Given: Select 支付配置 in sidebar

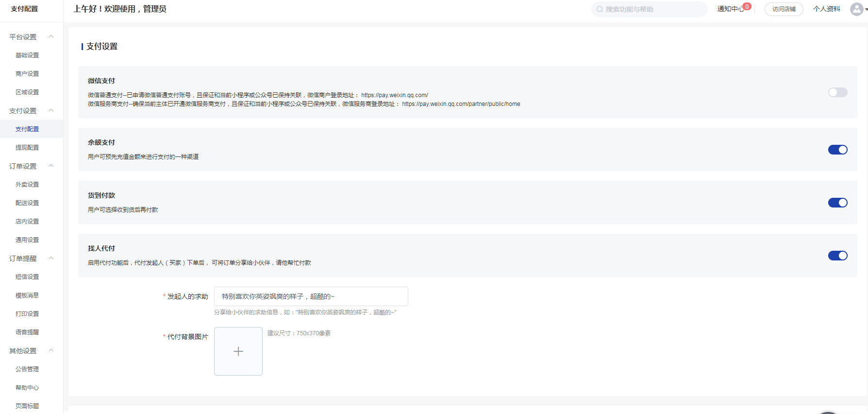Looking at the screenshot, I should pos(27,129).
